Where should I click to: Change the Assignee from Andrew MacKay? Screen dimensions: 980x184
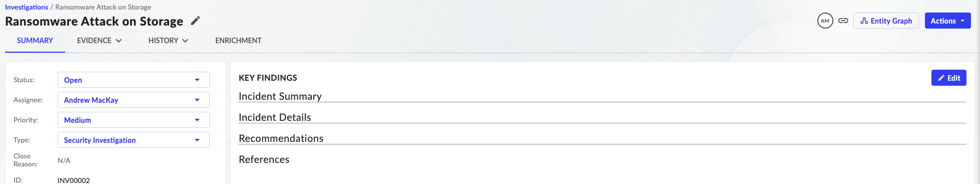134,100
